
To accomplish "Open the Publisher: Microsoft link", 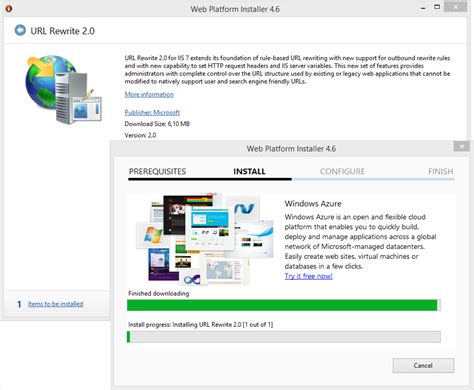I will (152, 112).
